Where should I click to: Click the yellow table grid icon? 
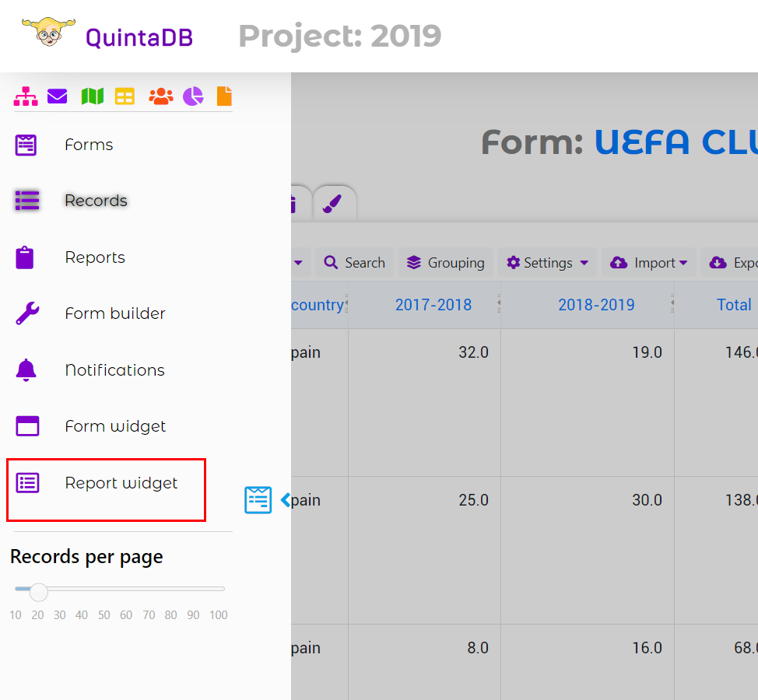point(125,96)
